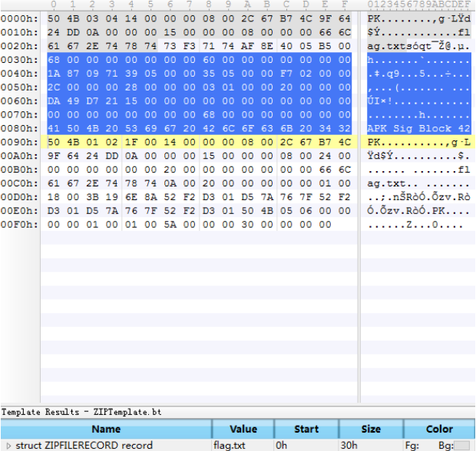Click the Template Results - ZIPTemplate.bt title

pos(81,412)
